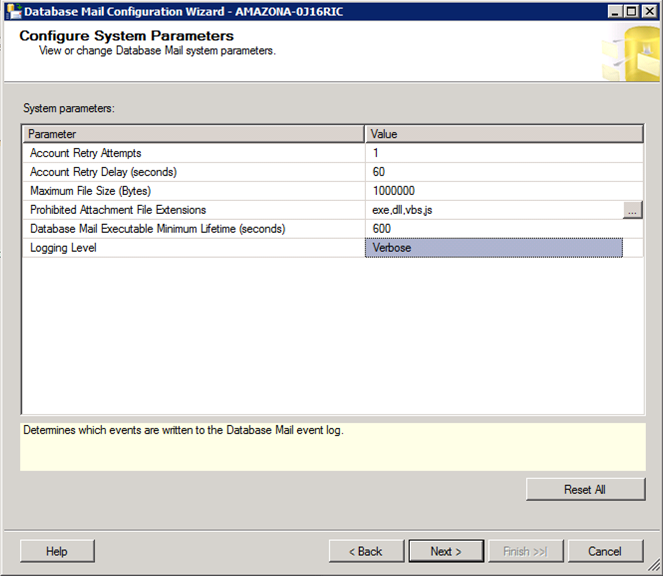The image size is (663, 576).
Task: Edit the prohibited extensions value exe,dll,vbs,js
Action: pos(494,210)
